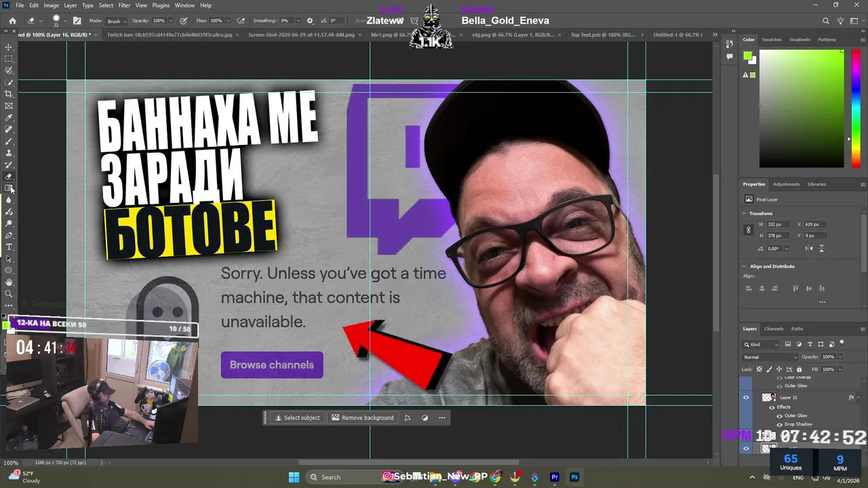Viewport: 868px width, 488px height.
Task: Hide Layer 15 Drop Shadow effect
Action: pyautogui.click(x=779, y=424)
